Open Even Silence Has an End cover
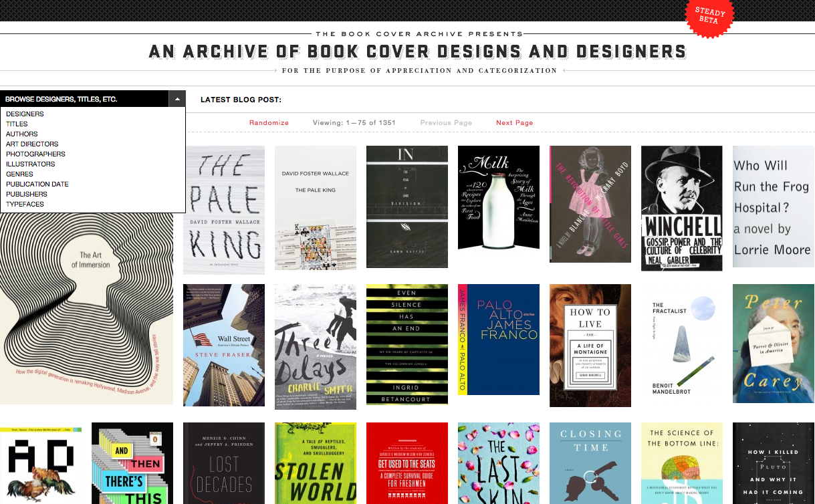Viewport: 815px width, 504px height. click(407, 344)
